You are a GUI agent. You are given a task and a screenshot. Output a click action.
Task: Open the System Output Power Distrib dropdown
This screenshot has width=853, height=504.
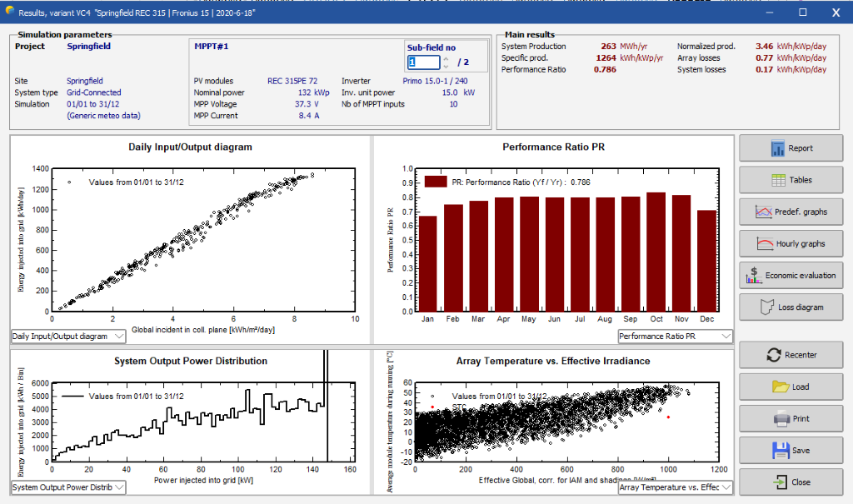[68, 487]
